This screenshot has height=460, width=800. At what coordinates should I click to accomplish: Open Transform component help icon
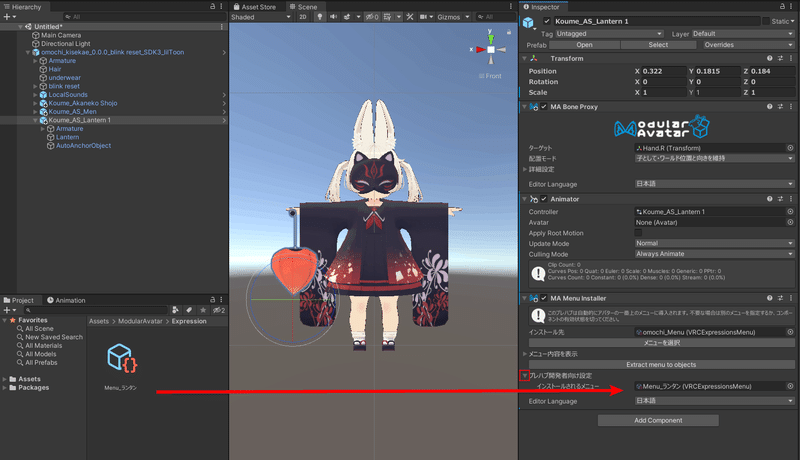click(x=769, y=58)
